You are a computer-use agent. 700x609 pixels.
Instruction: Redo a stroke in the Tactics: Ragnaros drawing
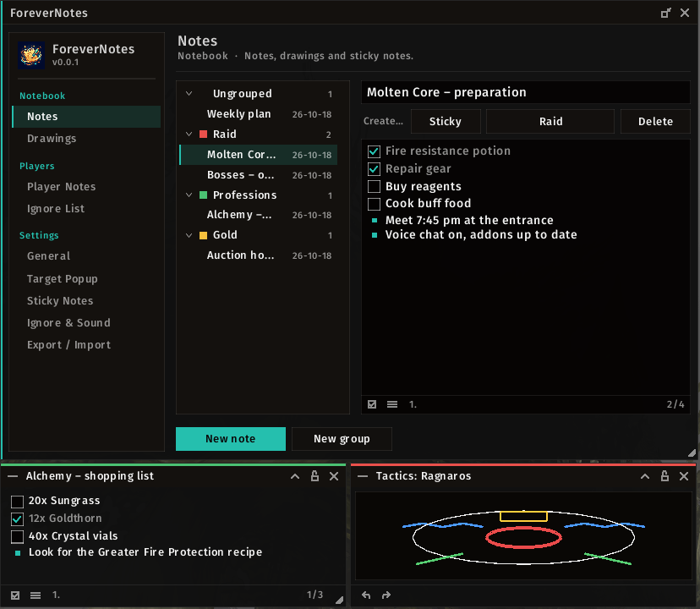tap(386, 595)
